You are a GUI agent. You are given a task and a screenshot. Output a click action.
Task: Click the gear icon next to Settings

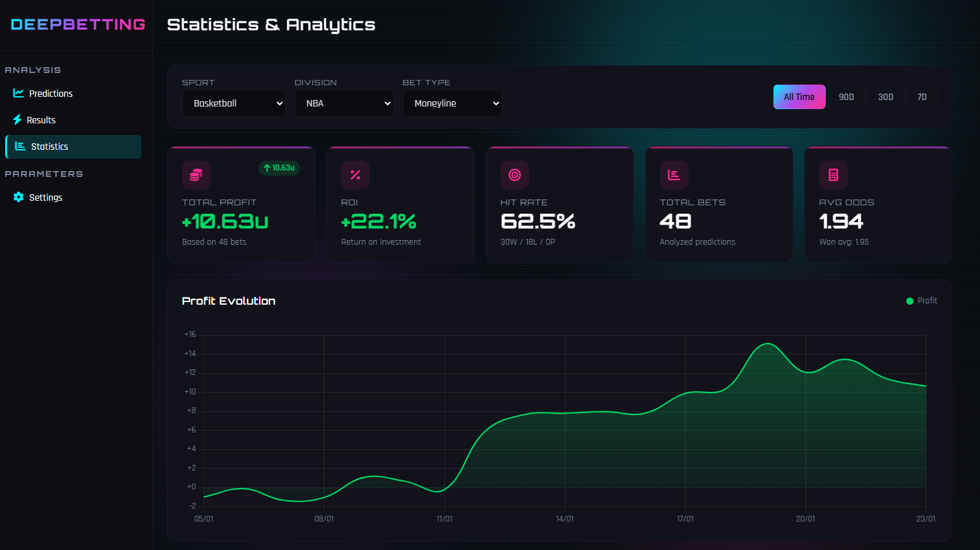[17, 197]
